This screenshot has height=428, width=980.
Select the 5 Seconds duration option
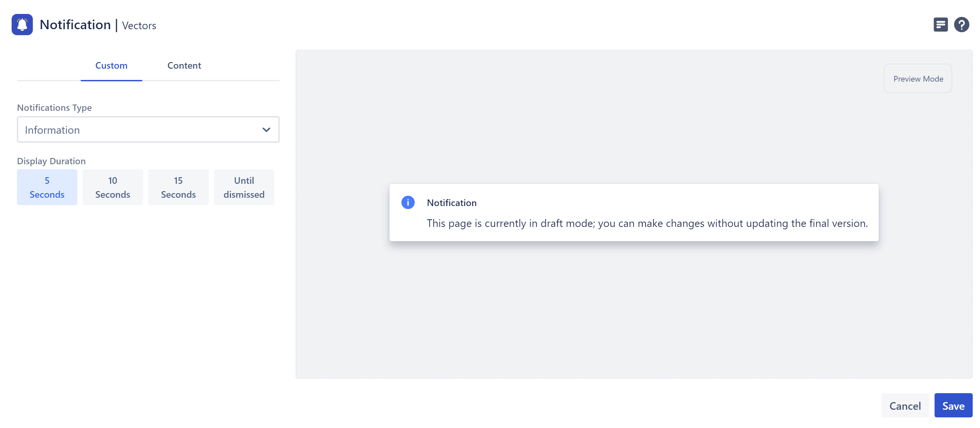47,187
